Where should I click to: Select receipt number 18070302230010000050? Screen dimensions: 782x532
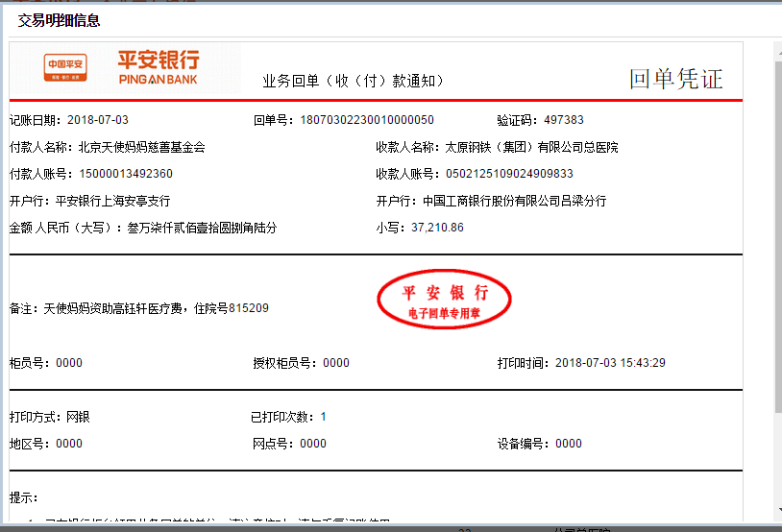[x=367, y=120]
